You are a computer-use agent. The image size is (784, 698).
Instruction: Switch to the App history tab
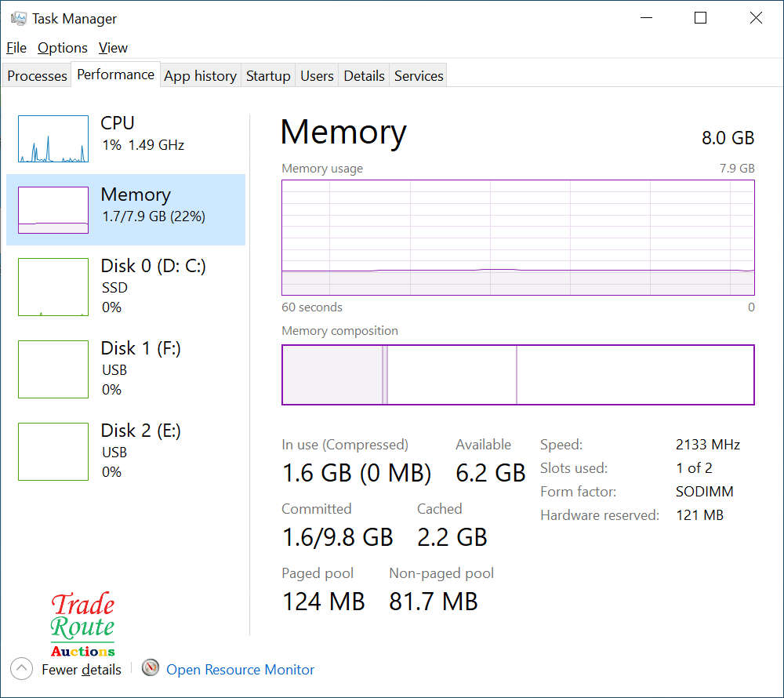click(201, 75)
